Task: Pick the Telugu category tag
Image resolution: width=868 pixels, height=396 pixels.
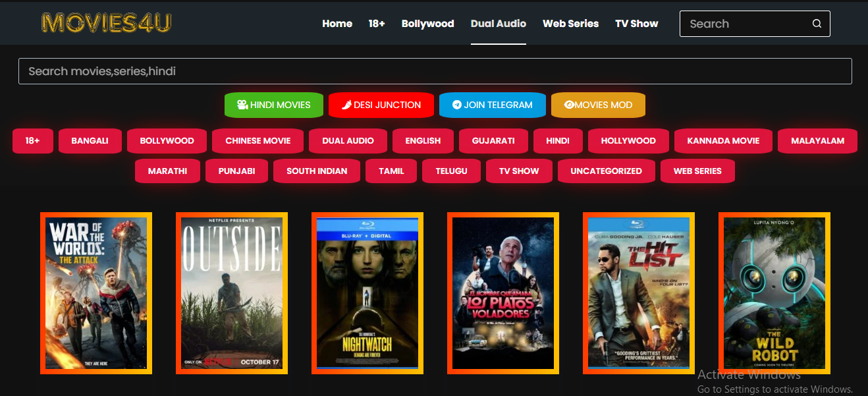Action: point(451,171)
